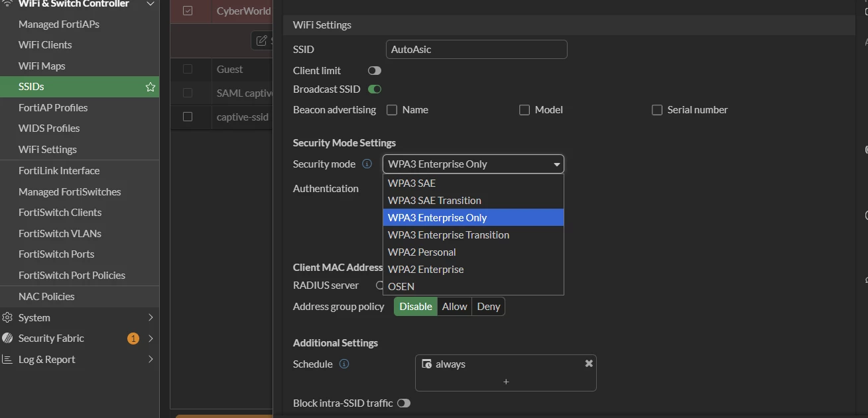Check the SAML captive row checkbox
Image resolution: width=868 pixels, height=418 pixels.
pyautogui.click(x=188, y=93)
